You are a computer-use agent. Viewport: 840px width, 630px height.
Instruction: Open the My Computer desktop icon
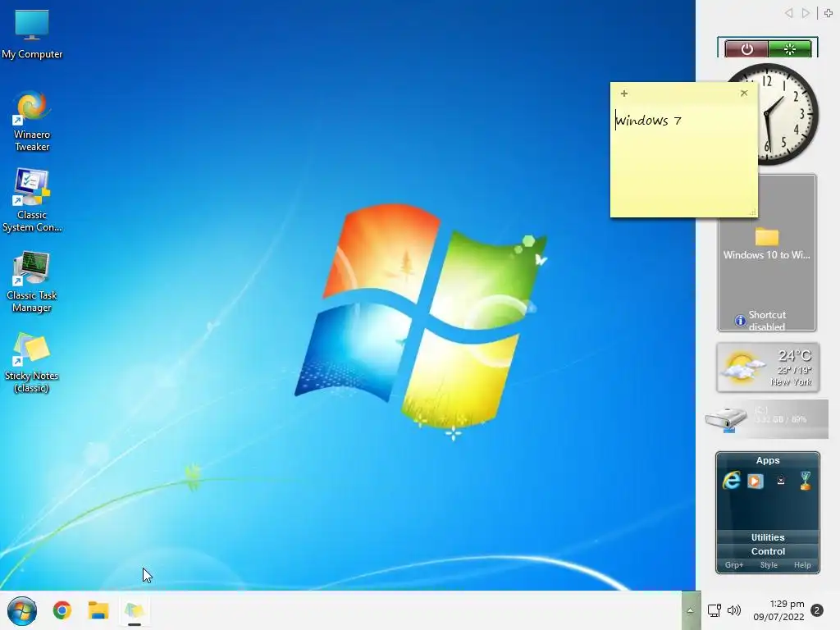click(32, 33)
